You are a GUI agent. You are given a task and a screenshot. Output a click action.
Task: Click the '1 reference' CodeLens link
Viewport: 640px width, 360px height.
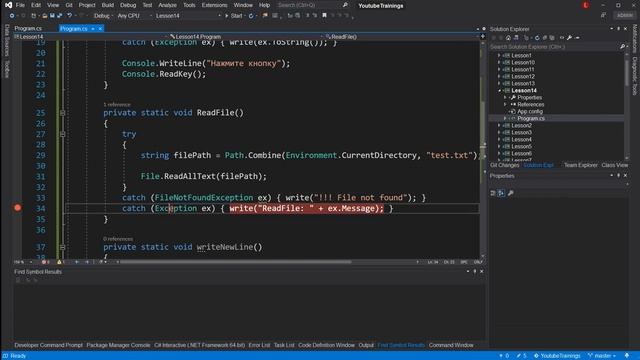(x=117, y=104)
